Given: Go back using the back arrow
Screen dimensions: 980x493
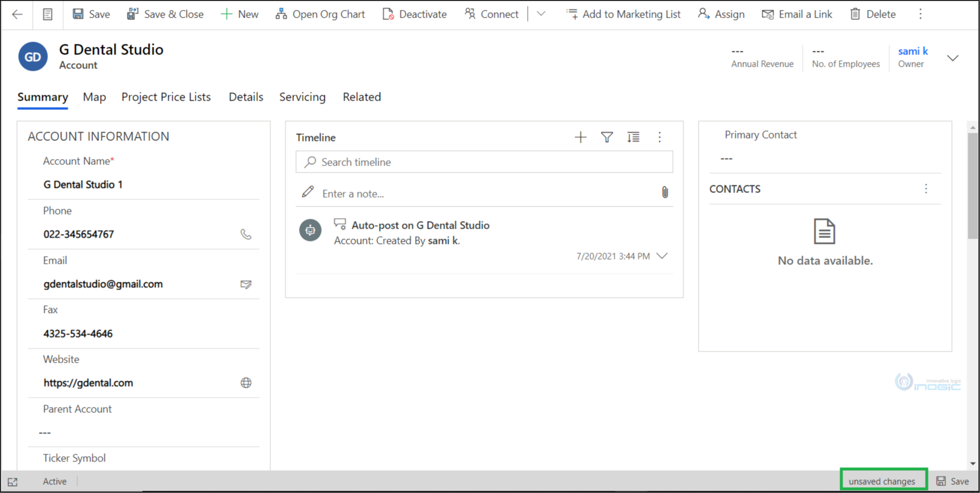Looking at the screenshot, I should 17,14.
